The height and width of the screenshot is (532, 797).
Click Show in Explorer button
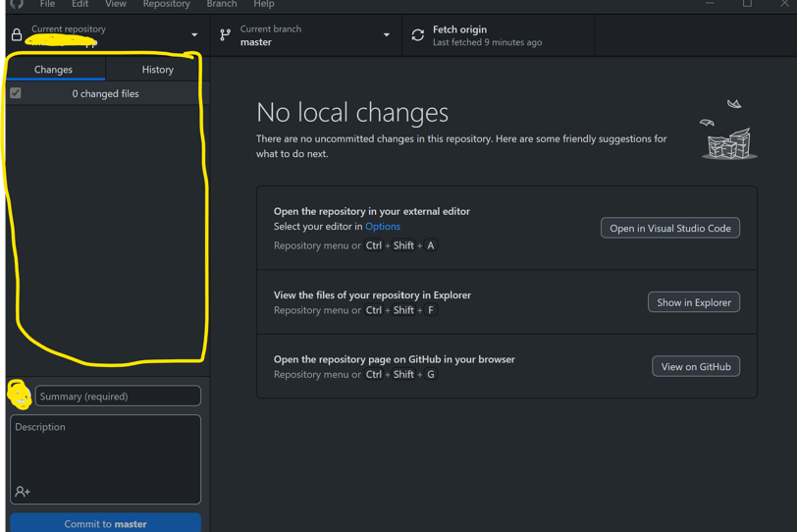pos(694,302)
